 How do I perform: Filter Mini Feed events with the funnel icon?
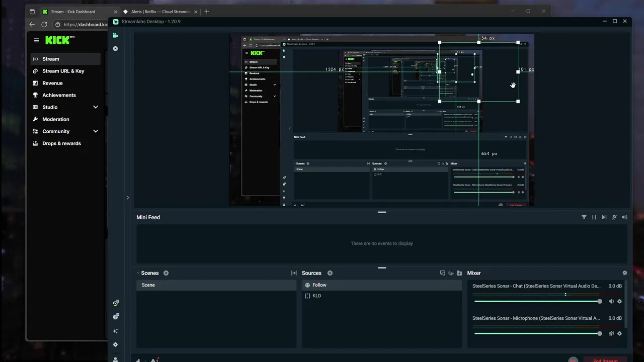tap(584, 217)
